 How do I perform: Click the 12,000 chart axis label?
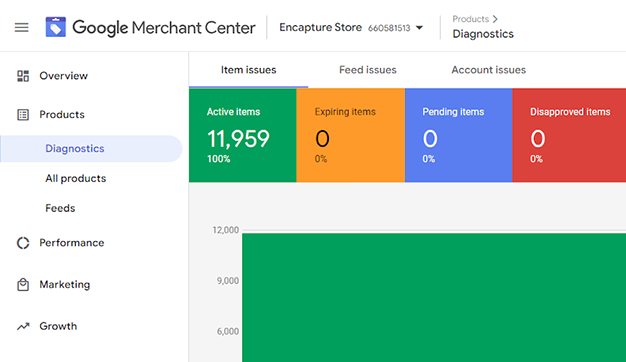226,230
